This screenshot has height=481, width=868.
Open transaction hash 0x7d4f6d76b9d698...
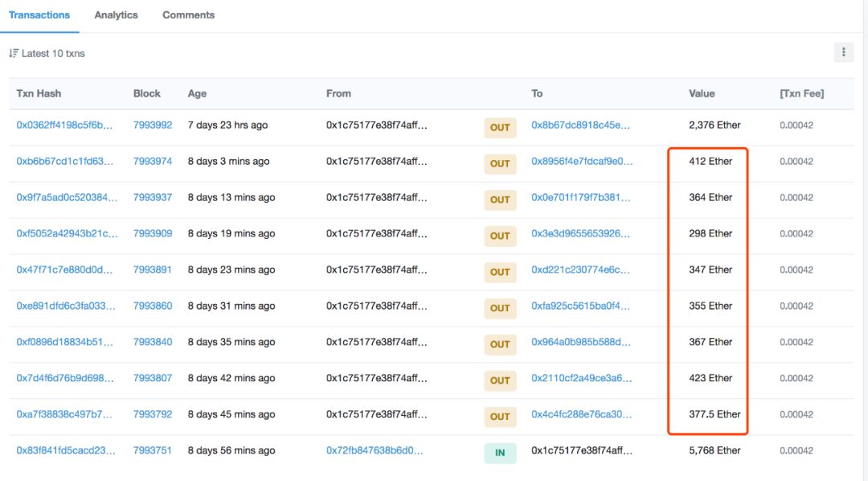point(65,378)
